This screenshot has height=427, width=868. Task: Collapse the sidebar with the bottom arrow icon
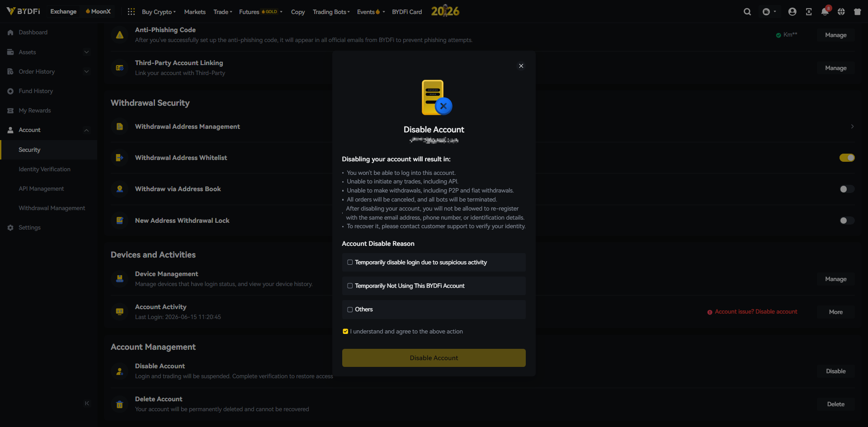[x=87, y=403]
